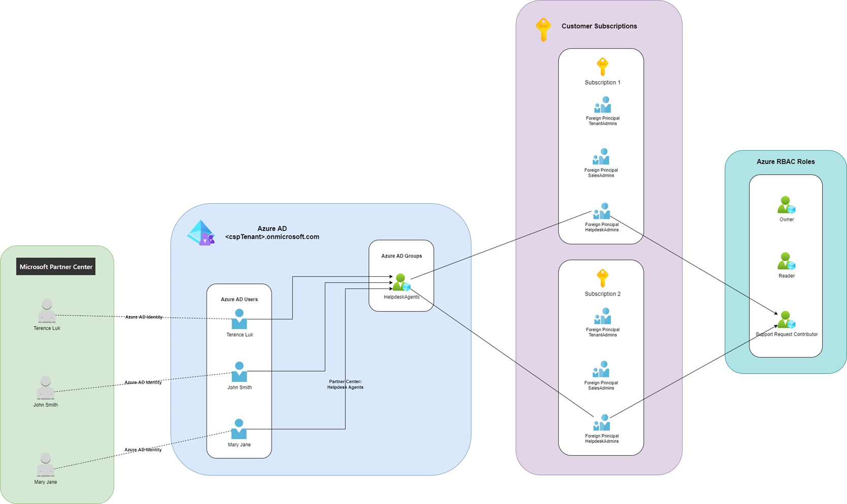
Task: Click the Support Request Contributor role icon
Action: [786, 319]
